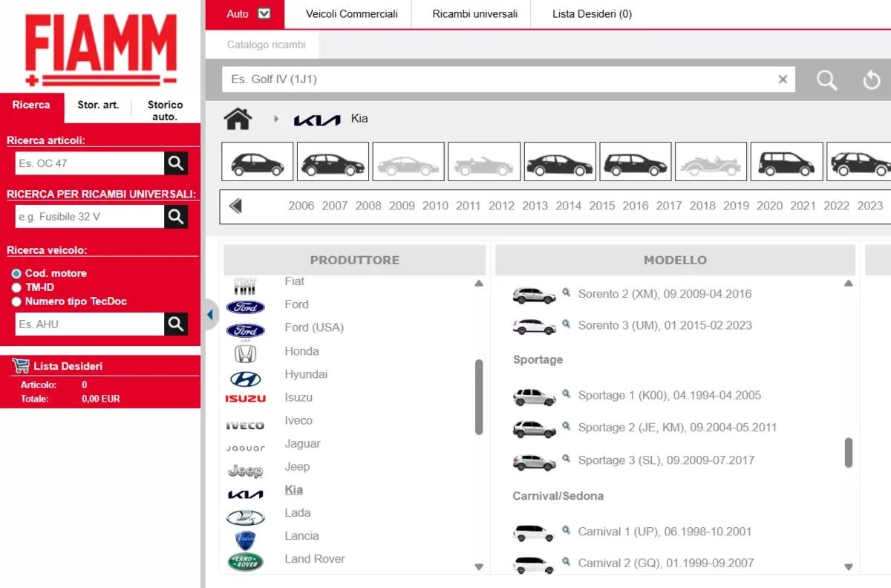The height and width of the screenshot is (588, 891).
Task: Click zoom icon next to Sorento 2 (XM)
Action: (x=566, y=293)
